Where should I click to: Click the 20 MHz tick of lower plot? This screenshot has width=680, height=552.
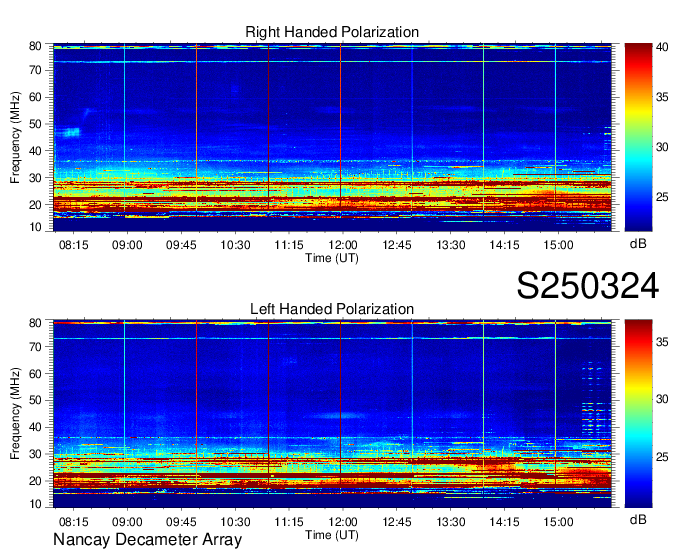35,481
